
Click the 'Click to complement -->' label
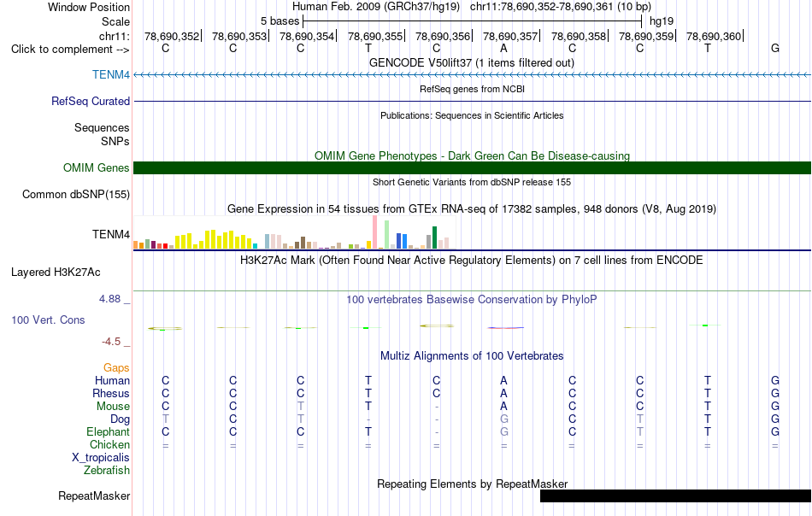70,50
